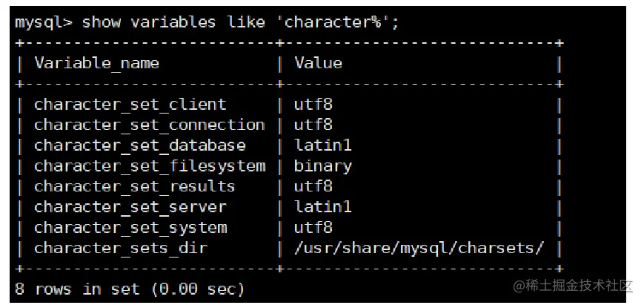Click the character_set_system variable name
The width and height of the screenshot is (644, 305).
(130, 228)
